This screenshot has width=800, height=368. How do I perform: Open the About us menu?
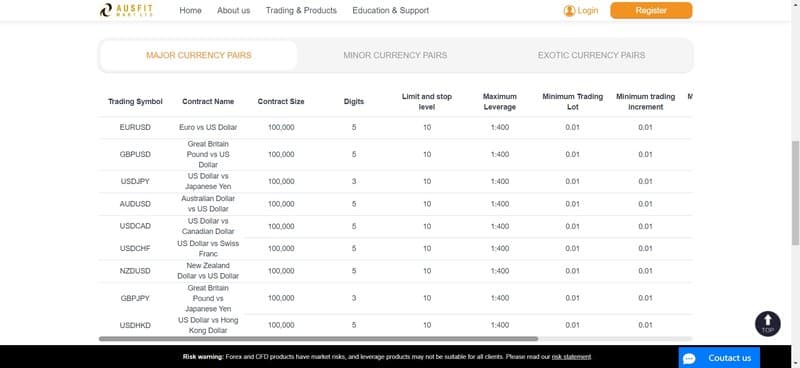[234, 10]
